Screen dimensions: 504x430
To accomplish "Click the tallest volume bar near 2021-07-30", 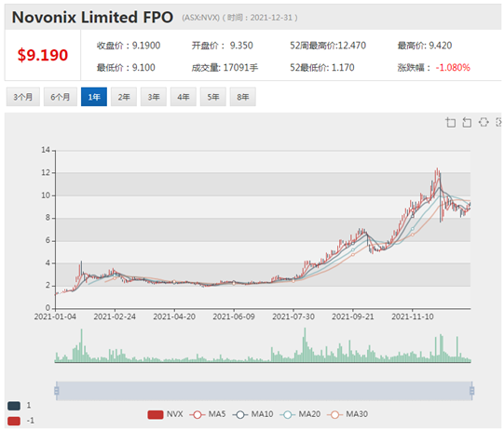I will point(305,345).
